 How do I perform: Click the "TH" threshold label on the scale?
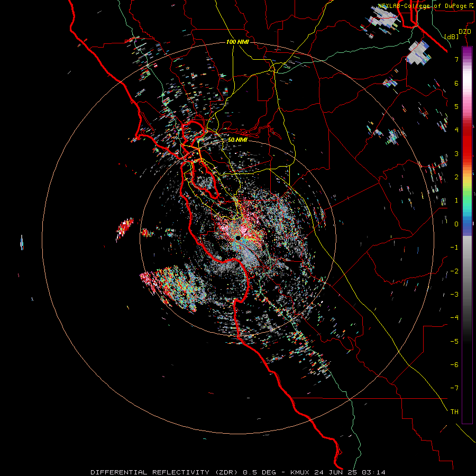454,412
